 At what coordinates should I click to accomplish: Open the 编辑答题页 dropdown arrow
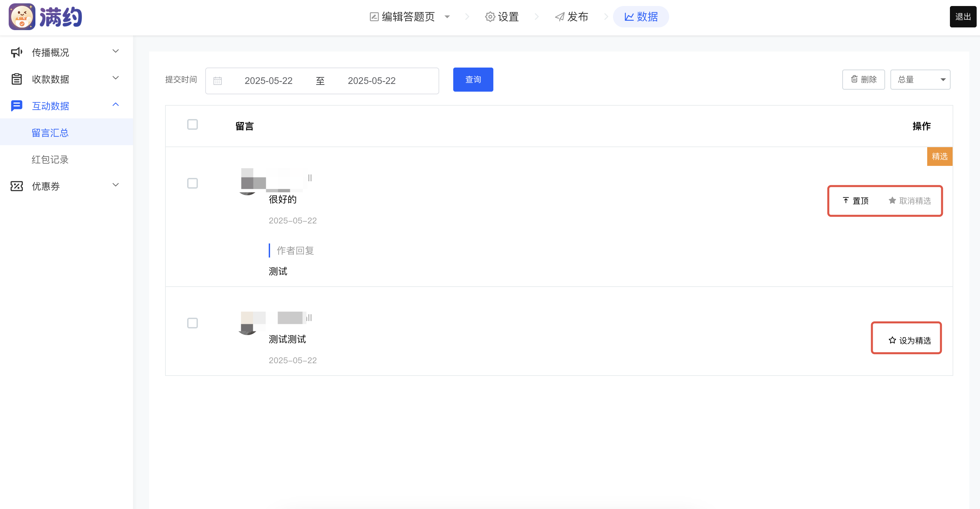pyautogui.click(x=448, y=17)
